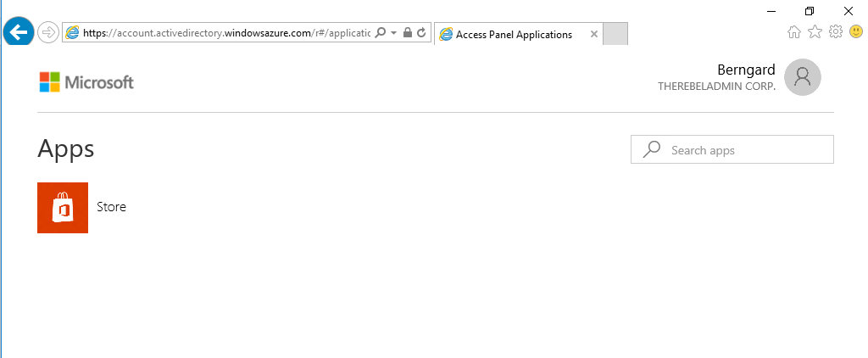This screenshot has height=358, width=868.
Task: Open the address bar autocomplete dropdown arrow
Action: [393, 33]
